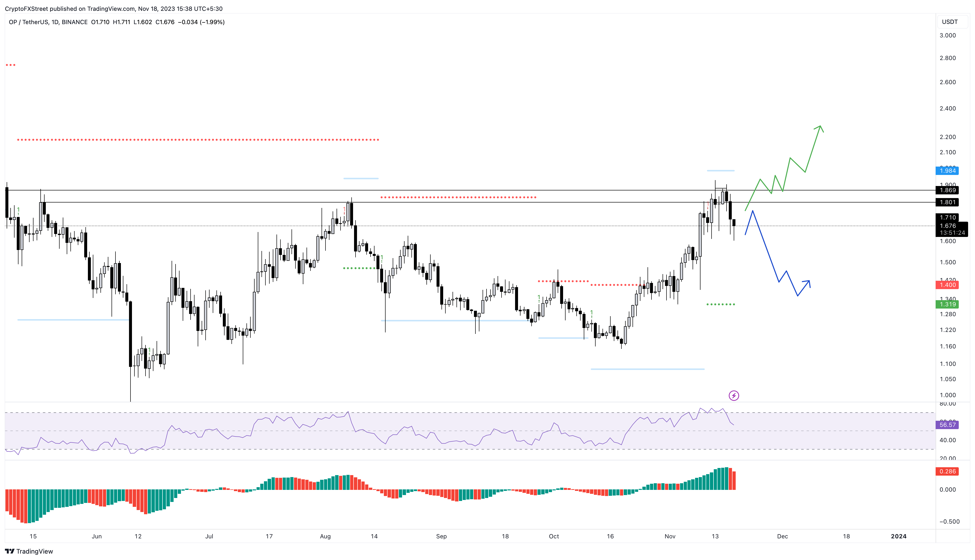Viewport: 975px width, 560px height.
Task: Click the 2.600 price axis label
Action: click(x=948, y=82)
